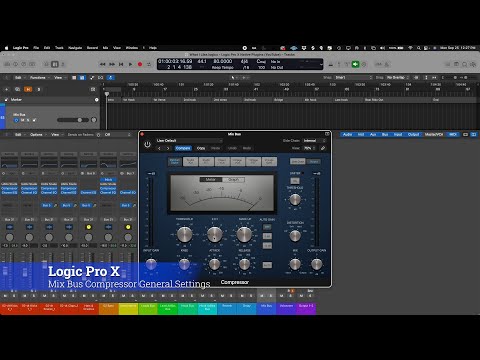Select the Platinum Digital compressor model
This screenshot has width=480, height=360.
coord(175,162)
